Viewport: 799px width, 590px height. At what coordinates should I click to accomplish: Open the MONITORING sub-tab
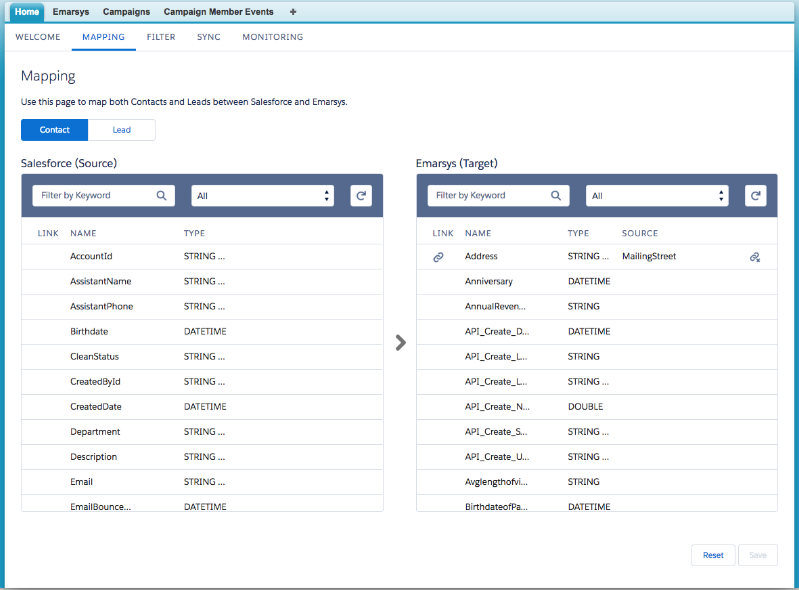[x=273, y=37]
